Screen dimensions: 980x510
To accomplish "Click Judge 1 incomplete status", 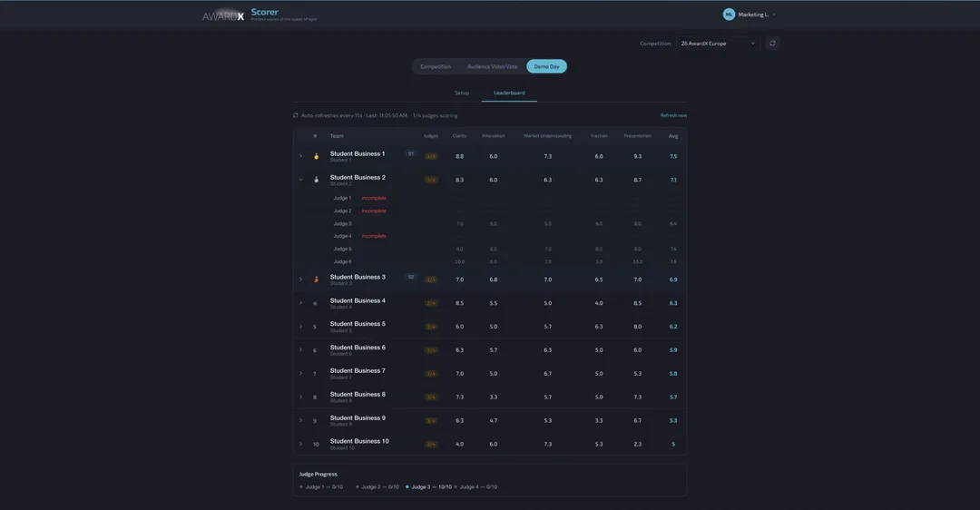I will pyautogui.click(x=374, y=198).
